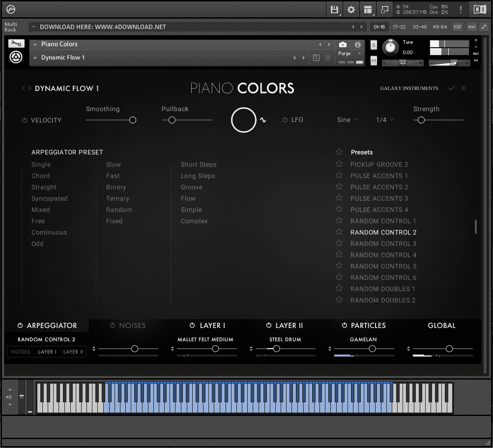
Task: Go to the next preset using right chevron
Action: 30,89
